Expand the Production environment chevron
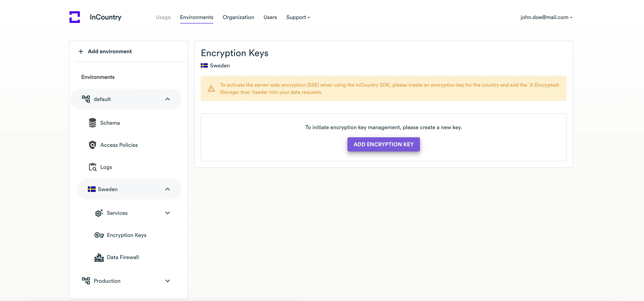The image size is (644, 301). point(168,281)
